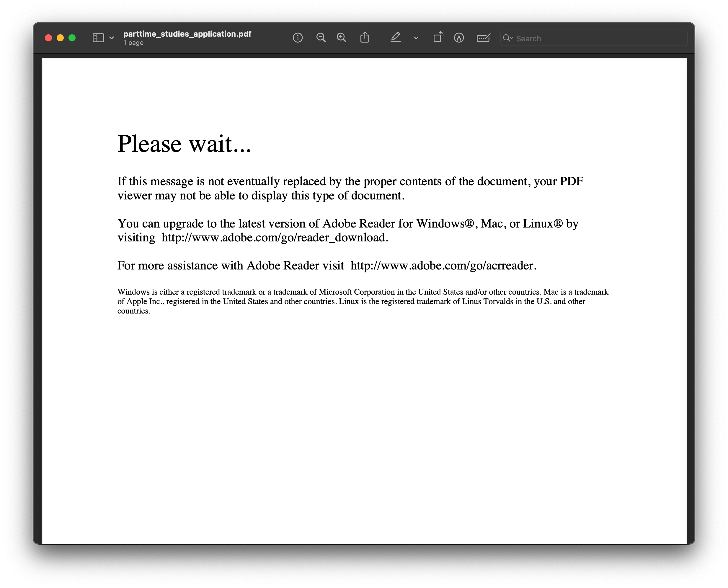Click the adobe.com/go/reader_download link
The height and width of the screenshot is (588, 728).
[274, 238]
